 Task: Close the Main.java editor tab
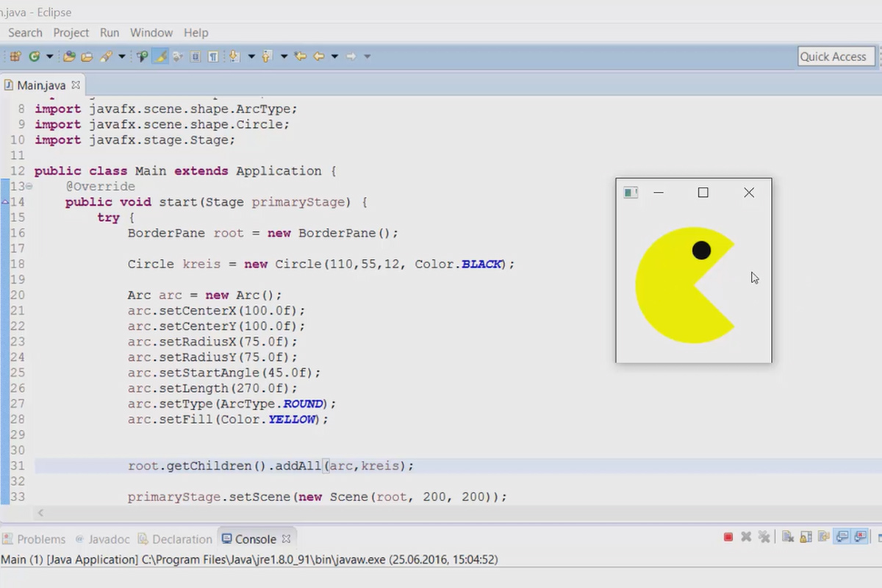click(76, 85)
